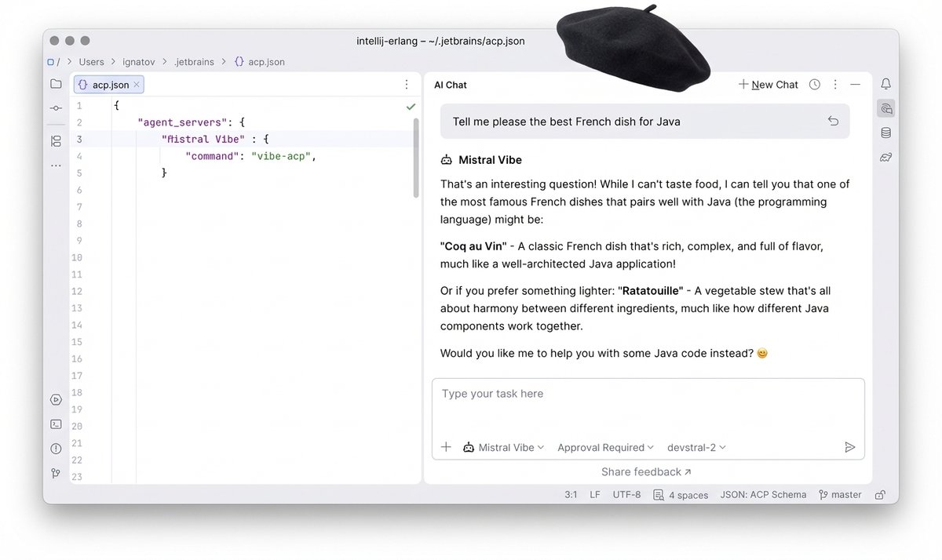This screenshot has width=942, height=560.
Task: Change UTF-8 encoding in status bar
Action: [x=626, y=495]
